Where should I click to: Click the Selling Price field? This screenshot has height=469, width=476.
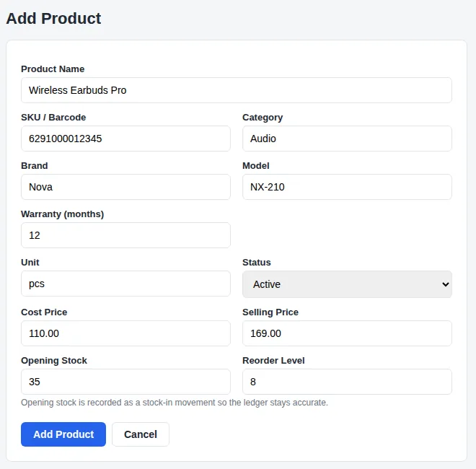(347, 333)
